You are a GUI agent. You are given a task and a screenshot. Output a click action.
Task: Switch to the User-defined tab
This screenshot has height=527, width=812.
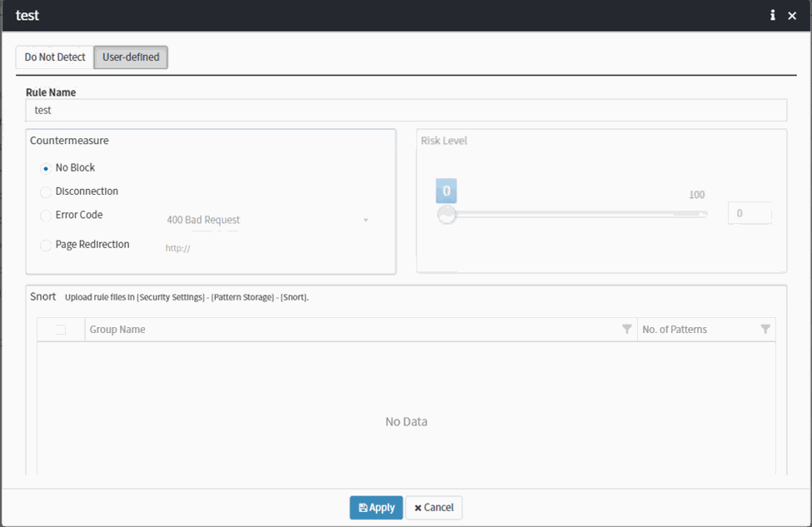131,57
